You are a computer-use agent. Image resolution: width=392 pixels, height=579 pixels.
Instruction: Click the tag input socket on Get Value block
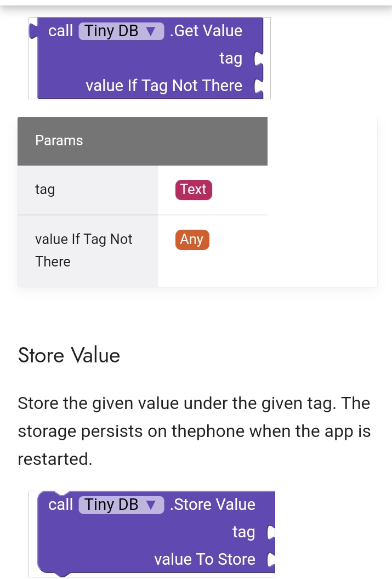coord(259,59)
